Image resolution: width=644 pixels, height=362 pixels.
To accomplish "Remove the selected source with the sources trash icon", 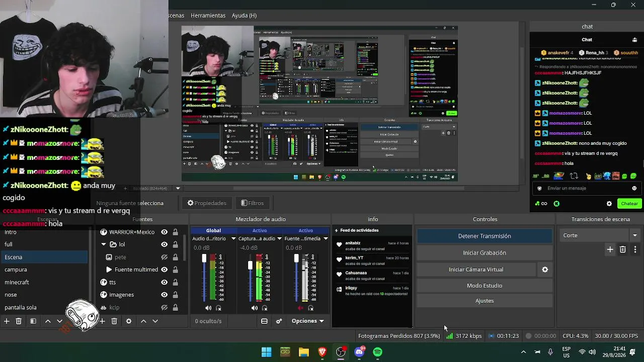I will point(114,321).
